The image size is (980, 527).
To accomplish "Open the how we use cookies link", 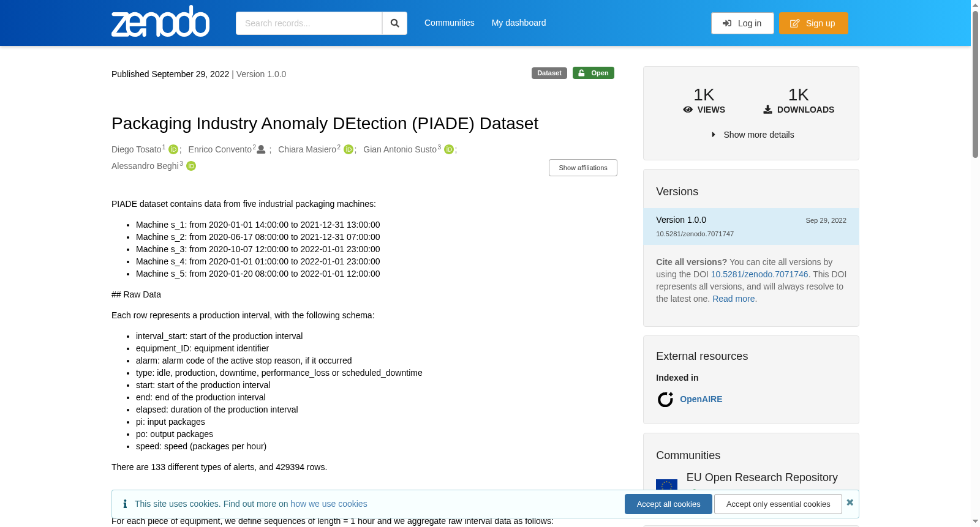I will (x=329, y=504).
